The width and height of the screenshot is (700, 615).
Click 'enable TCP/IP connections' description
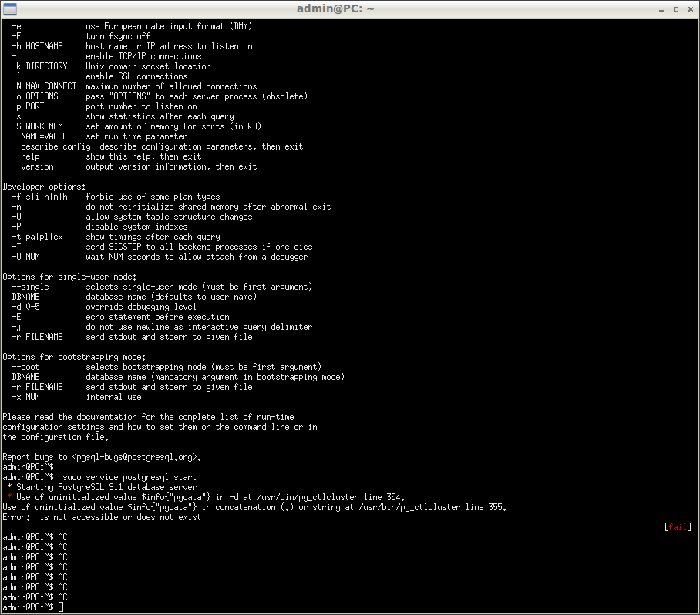coord(143,56)
